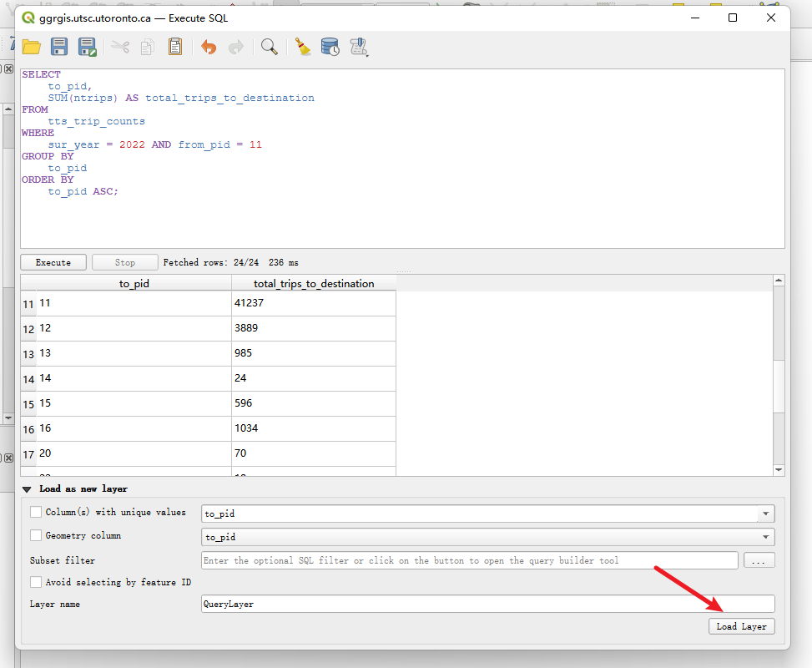
Task: Select result cell with value 985
Action: tap(313, 353)
